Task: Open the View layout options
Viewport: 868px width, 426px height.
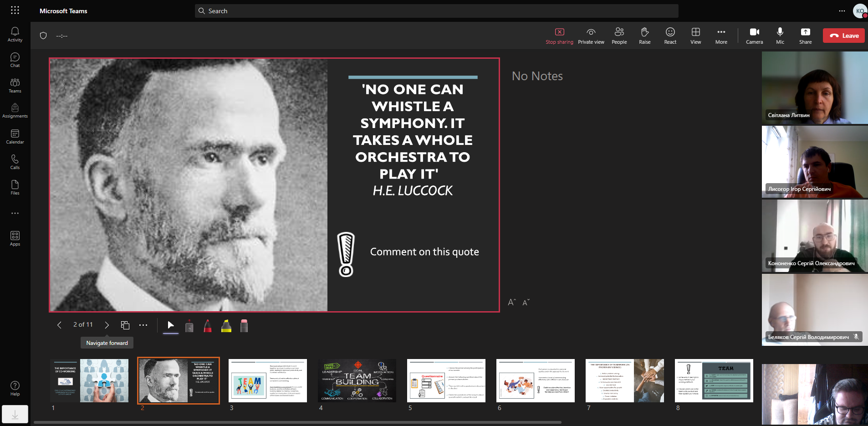Action: pos(695,36)
